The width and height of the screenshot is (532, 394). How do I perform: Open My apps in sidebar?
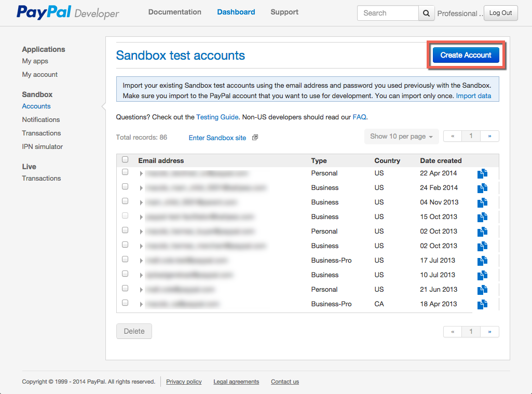(x=35, y=61)
